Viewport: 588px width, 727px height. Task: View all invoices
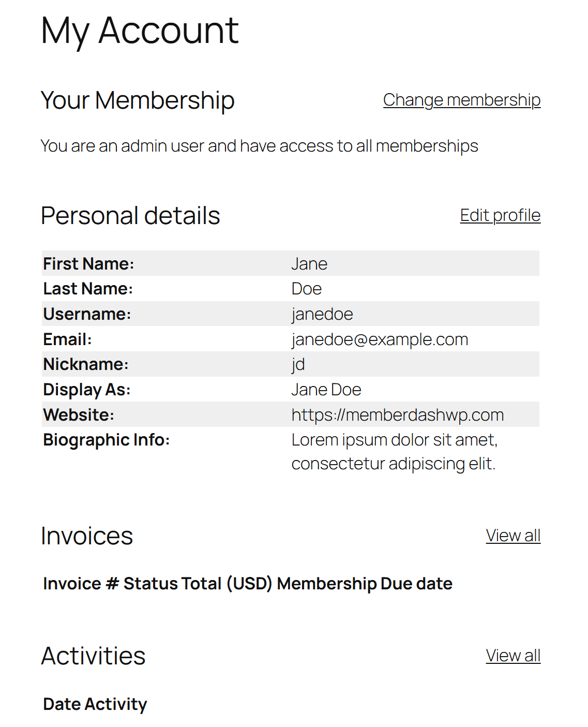pos(513,536)
